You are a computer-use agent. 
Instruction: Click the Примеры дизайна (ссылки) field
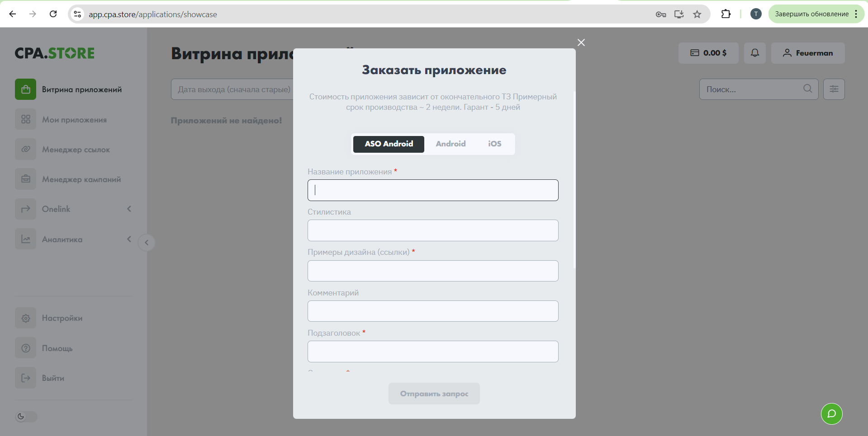(433, 271)
